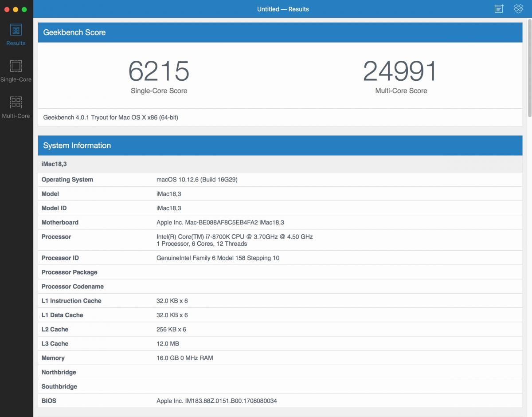Click the 16.0 GB 0 MHz RAM value
532x417 pixels.
pos(185,358)
